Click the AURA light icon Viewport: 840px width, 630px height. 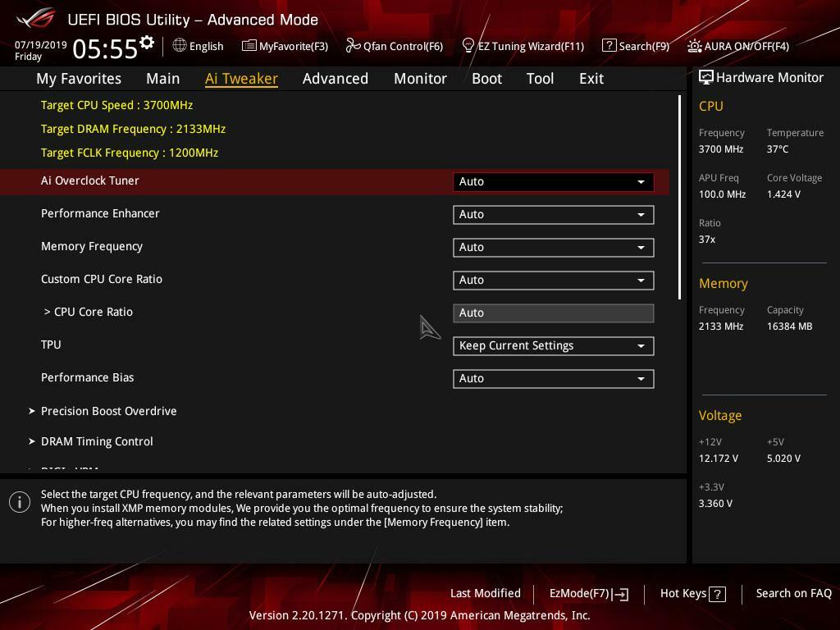pyautogui.click(x=694, y=46)
